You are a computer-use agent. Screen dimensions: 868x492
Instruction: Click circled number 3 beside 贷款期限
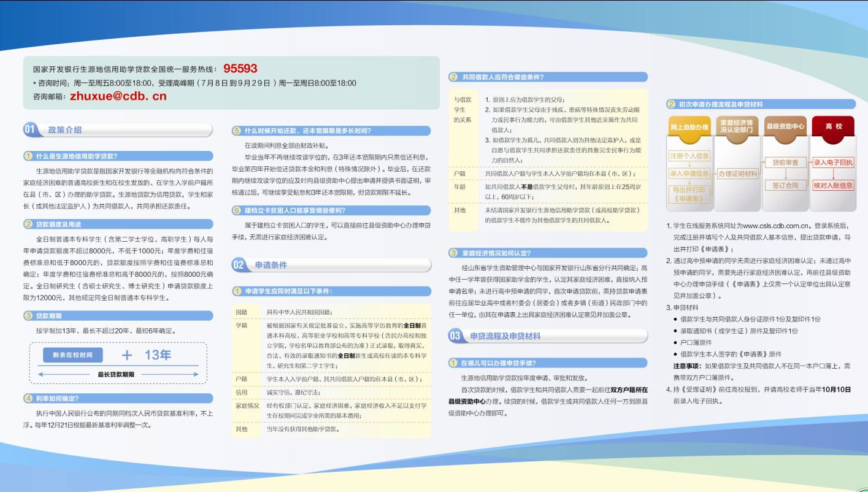point(28,316)
